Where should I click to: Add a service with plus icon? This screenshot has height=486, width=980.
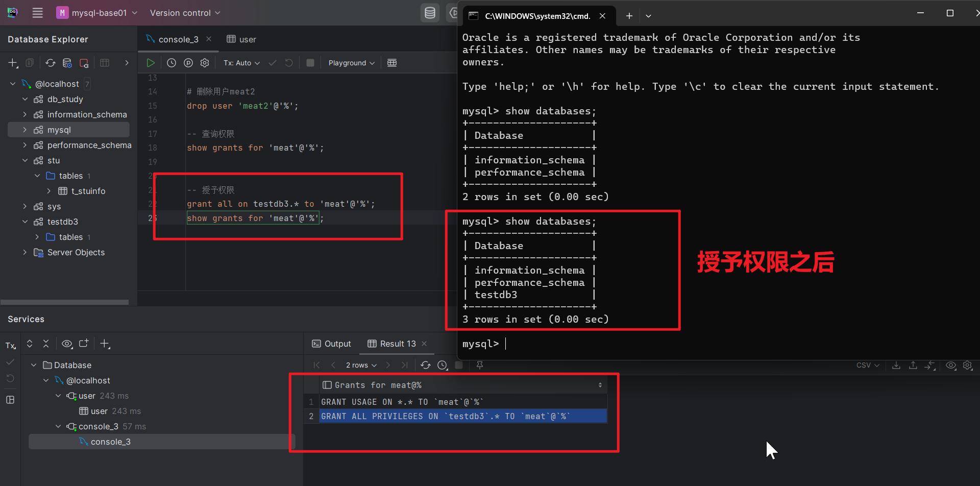click(105, 344)
